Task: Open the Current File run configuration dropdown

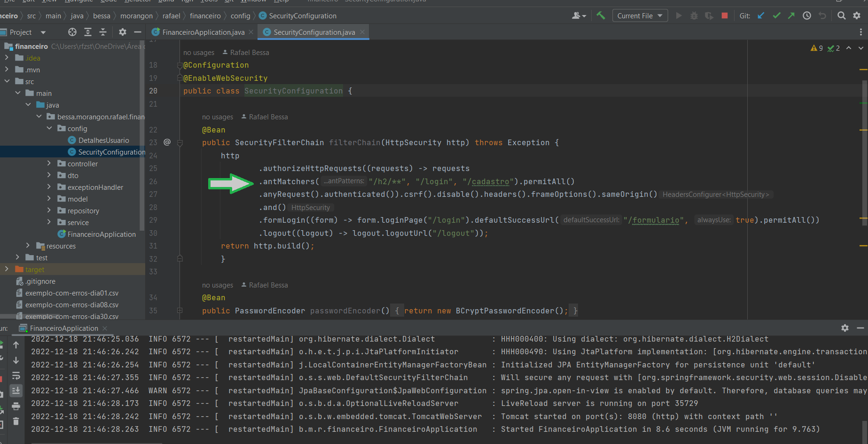Action: 640,16
